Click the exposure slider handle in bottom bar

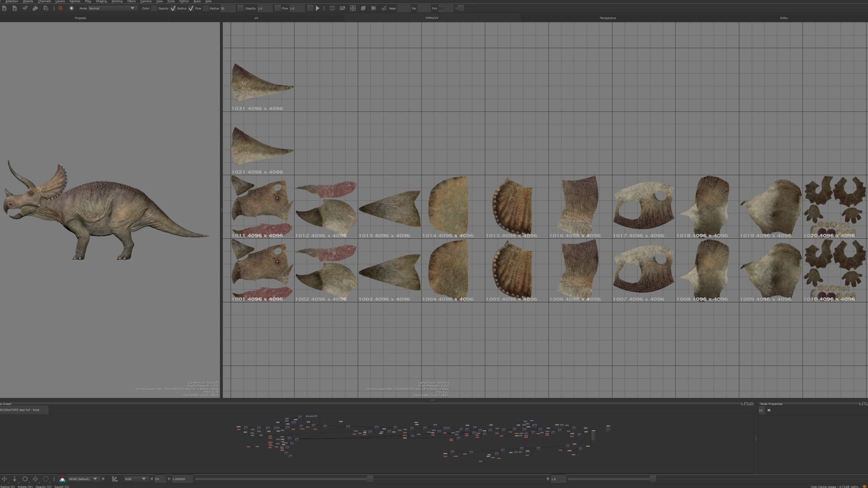370,479
